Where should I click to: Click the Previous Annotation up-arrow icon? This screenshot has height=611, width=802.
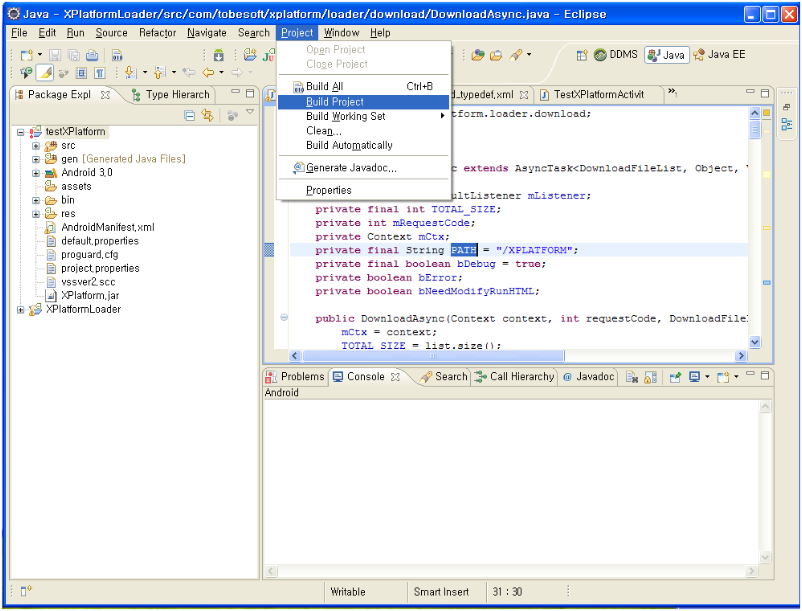pos(160,73)
